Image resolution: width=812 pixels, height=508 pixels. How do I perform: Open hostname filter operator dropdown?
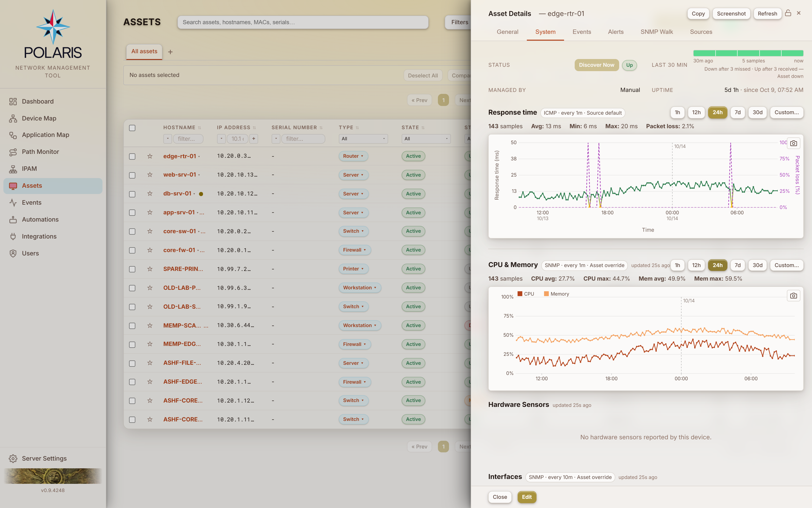[x=168, y=139]
